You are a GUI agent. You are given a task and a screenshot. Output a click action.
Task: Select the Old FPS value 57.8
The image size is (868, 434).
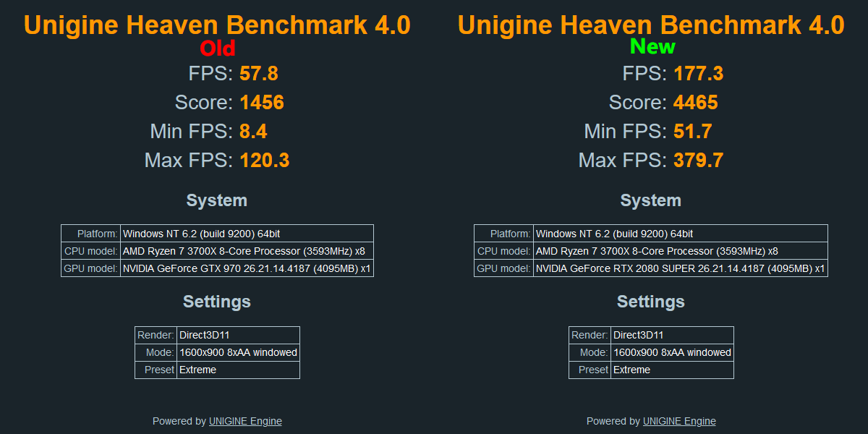259,74
